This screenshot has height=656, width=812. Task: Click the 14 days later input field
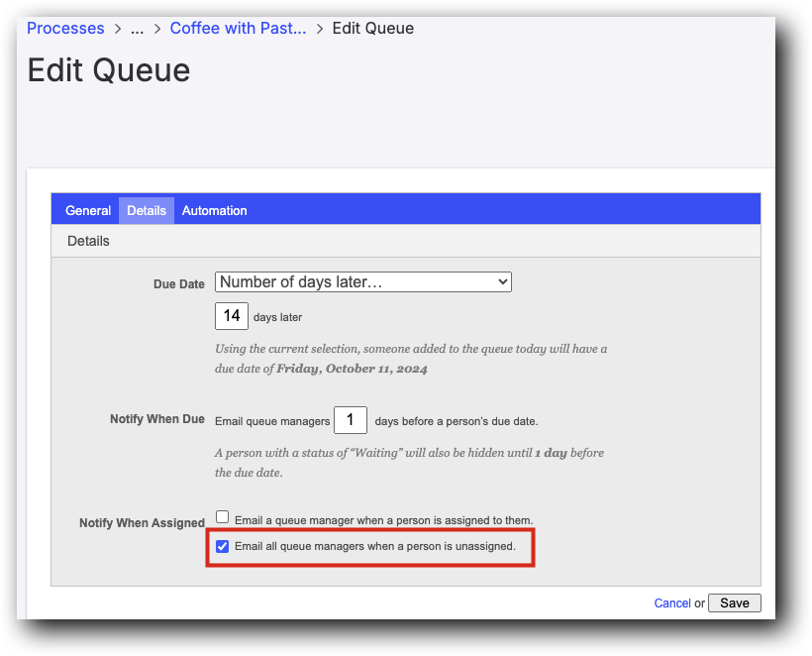pyautogui.click(x=231, y=315)
